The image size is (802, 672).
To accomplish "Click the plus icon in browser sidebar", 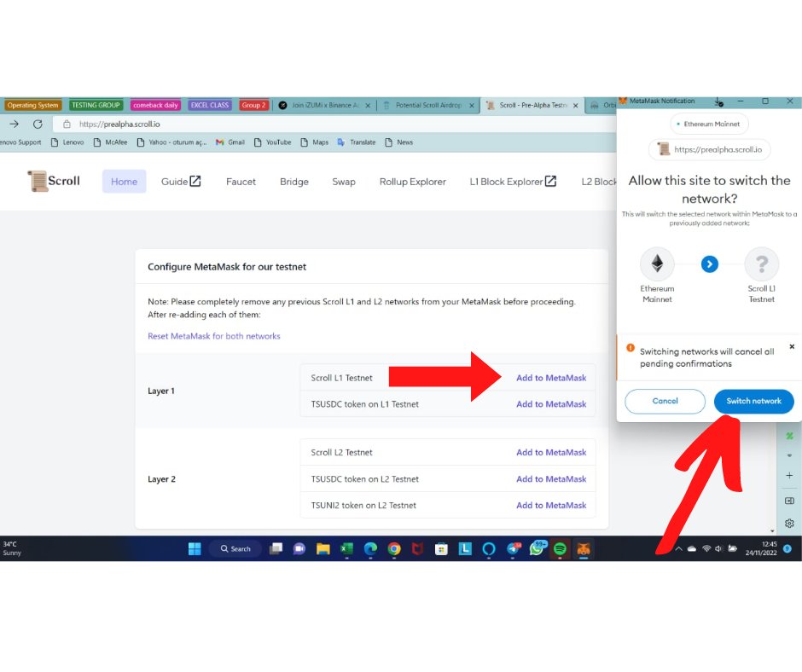I will (789, 475).
